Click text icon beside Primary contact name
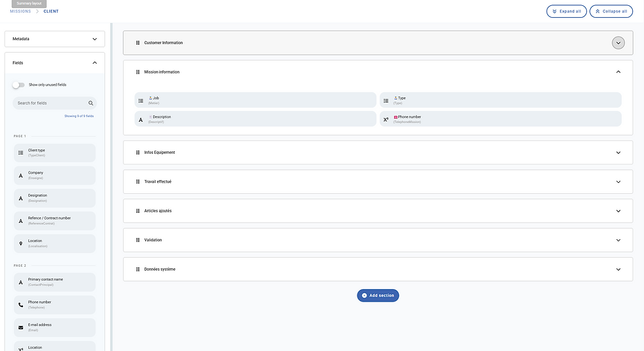Viewport: 644px width, 351px height. click(20, 283)
